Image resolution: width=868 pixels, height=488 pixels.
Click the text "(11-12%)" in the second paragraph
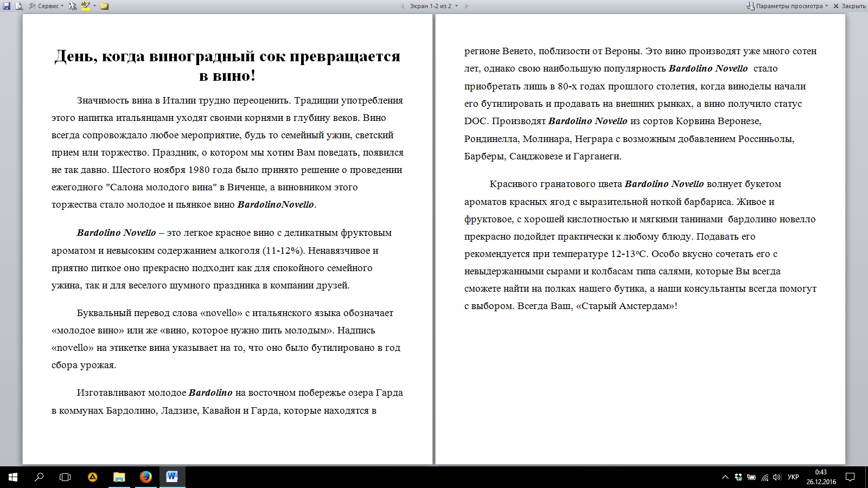pos(284,251)
